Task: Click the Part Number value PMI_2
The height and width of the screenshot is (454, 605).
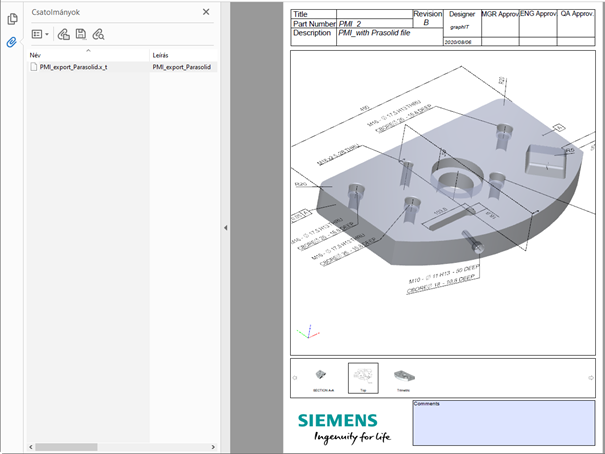Action: click(x=350, y=24)
